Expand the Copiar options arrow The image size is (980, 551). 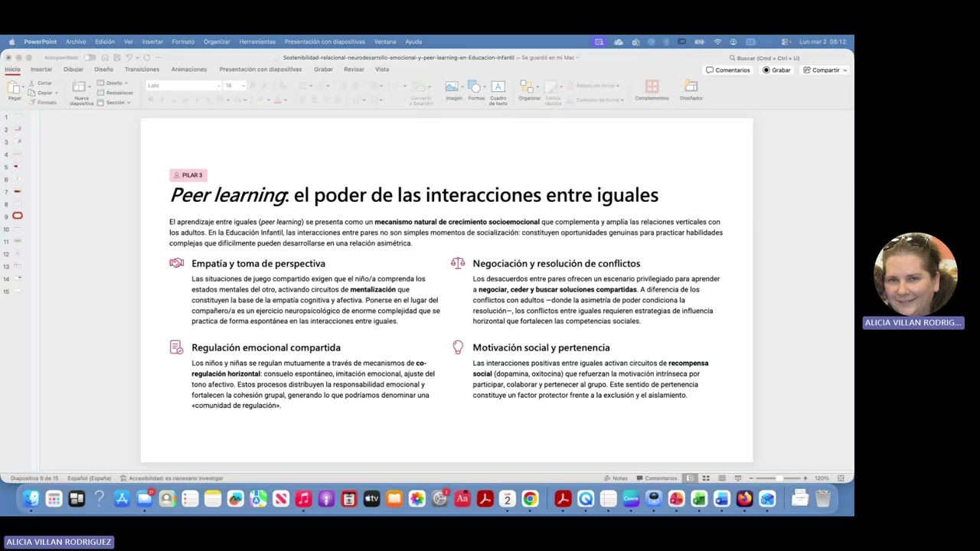[x=56, y=93]
